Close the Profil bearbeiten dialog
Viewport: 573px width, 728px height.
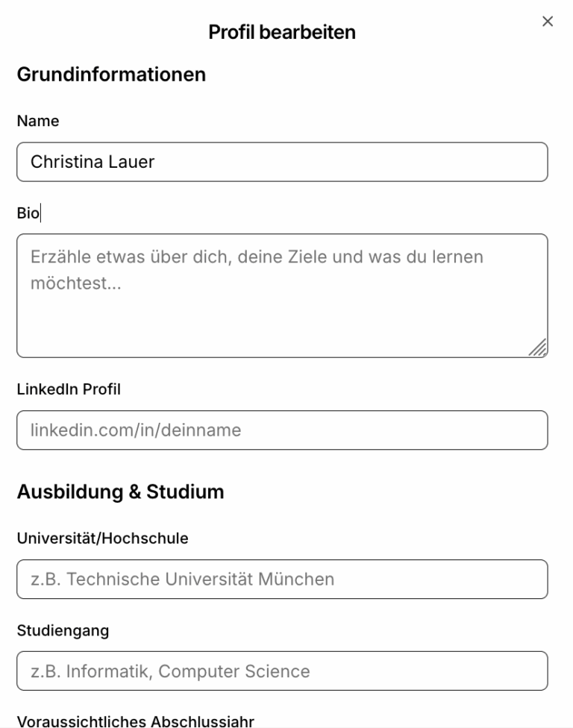[547, 22]
